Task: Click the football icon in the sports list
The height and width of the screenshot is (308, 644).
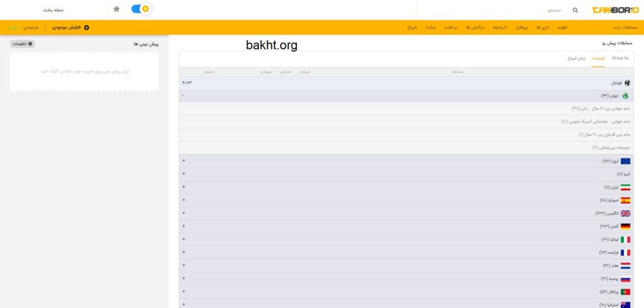Action: pyautogui.click(x=627, y=83)
